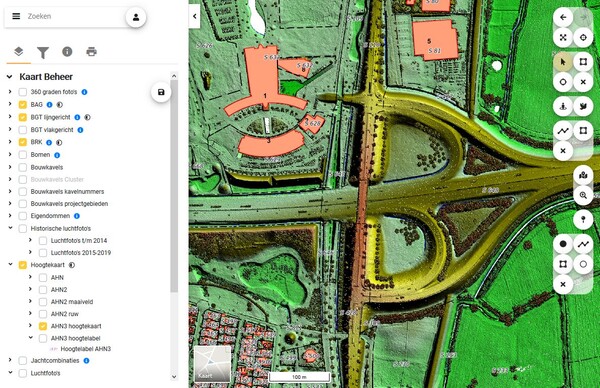Go forward to the next map view
Screen dimensions: 600x388
[x=583, y=17]
